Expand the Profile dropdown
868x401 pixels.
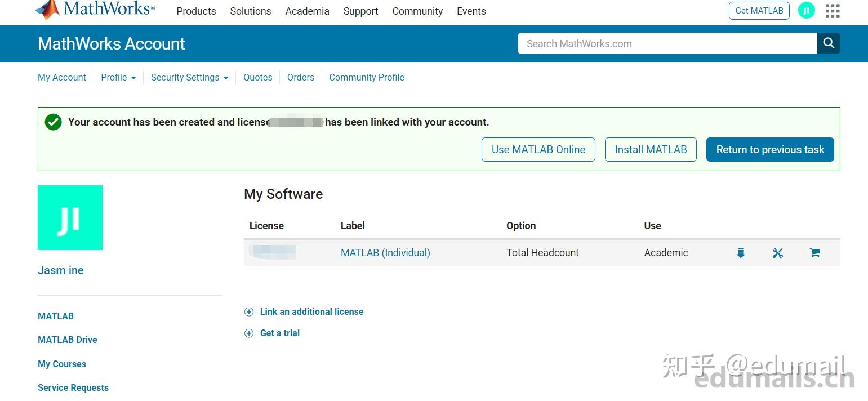[x=118, y=77]
